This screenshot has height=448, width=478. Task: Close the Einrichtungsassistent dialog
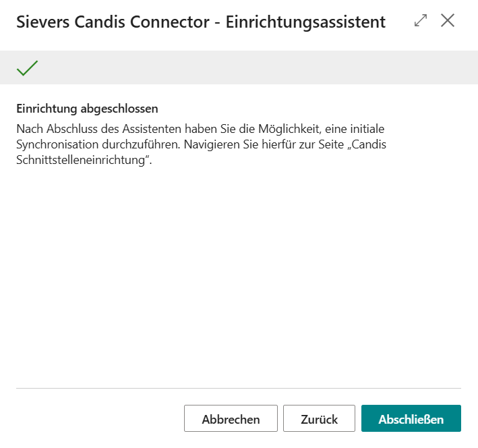pos(448,20)
